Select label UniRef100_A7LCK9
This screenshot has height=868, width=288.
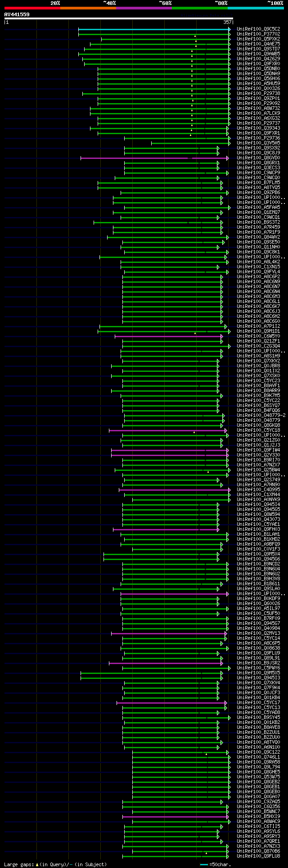tap(258, 113)
